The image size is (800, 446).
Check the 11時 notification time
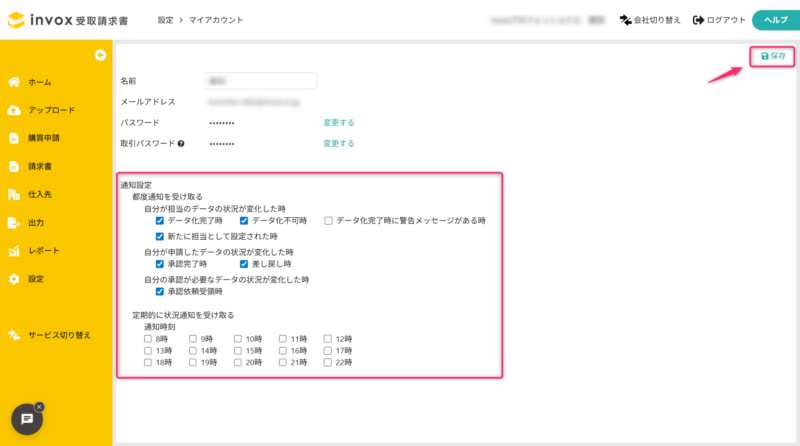pyautogui.click(x=283, y=338)
